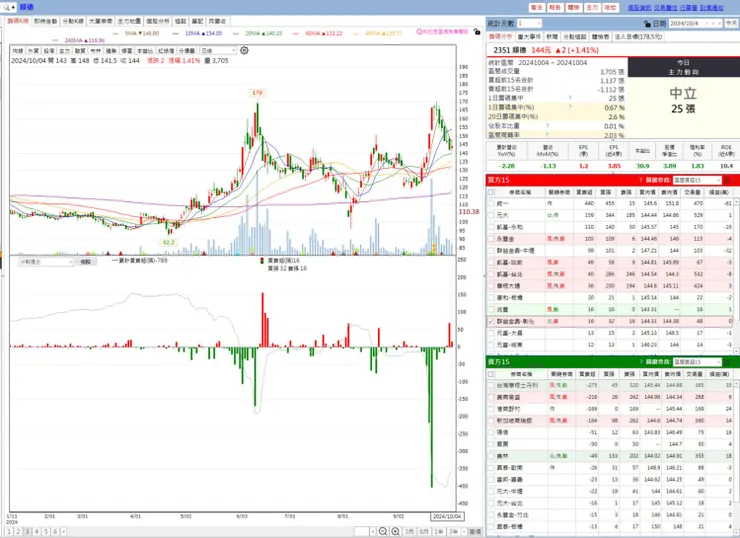The image size is (740, 538).
Task: Click the red 報告 button in top bar
Action: pos(555,8)
